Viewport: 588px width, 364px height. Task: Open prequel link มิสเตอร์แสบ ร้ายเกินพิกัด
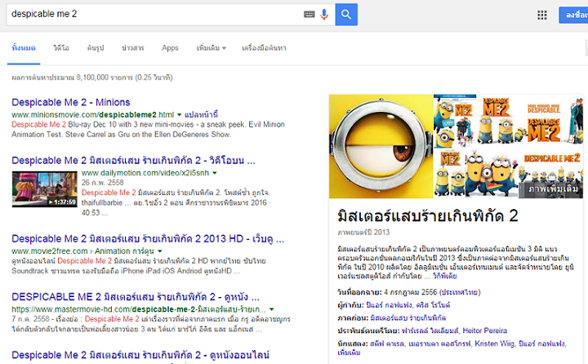pyautogui.click(x=408, y=318)
